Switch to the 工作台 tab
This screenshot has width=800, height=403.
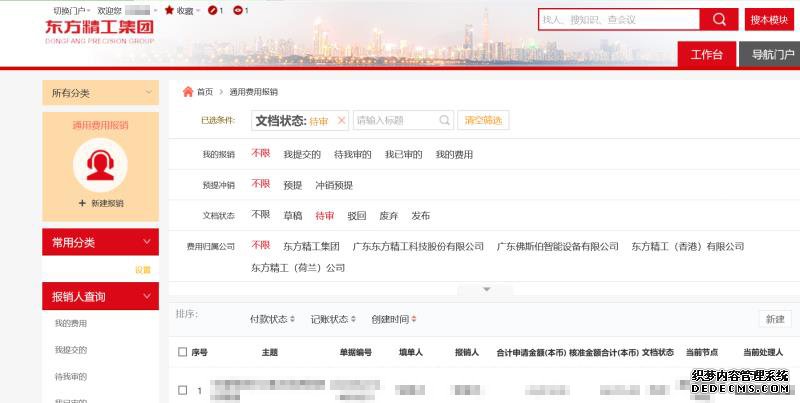[707, 55]
